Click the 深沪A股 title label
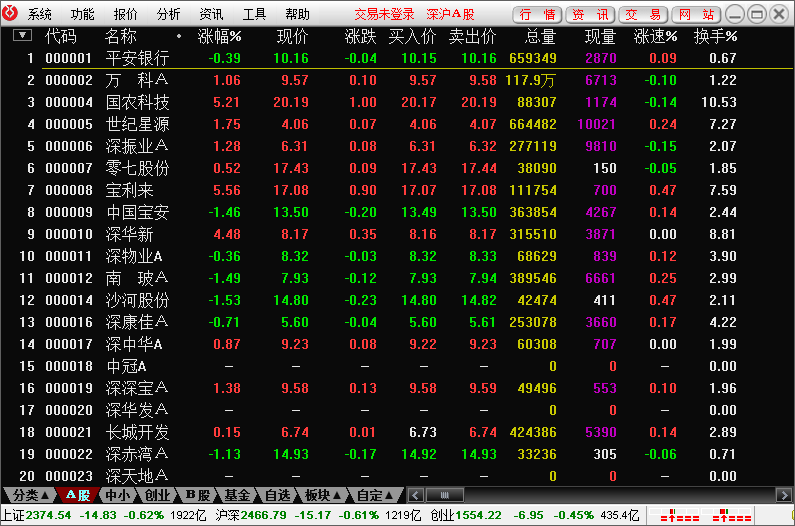Image resolution: width=795 pixels, height=526 pixels. [x=450, y=14]
